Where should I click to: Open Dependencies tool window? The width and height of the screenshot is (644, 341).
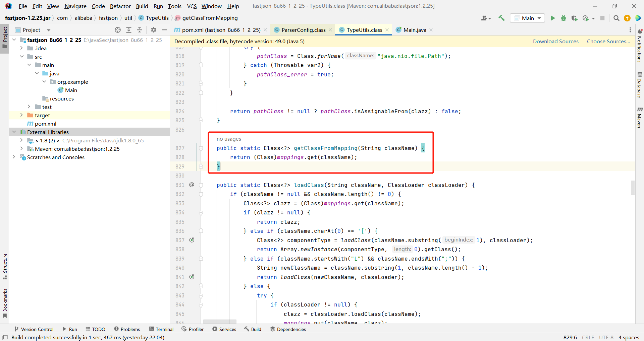point(288,329)
